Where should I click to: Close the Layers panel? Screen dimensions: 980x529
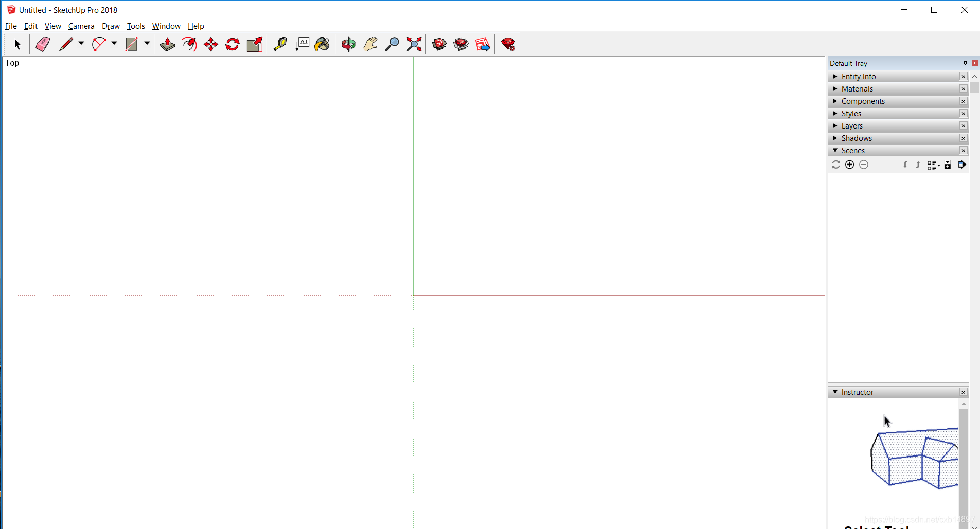964,126
